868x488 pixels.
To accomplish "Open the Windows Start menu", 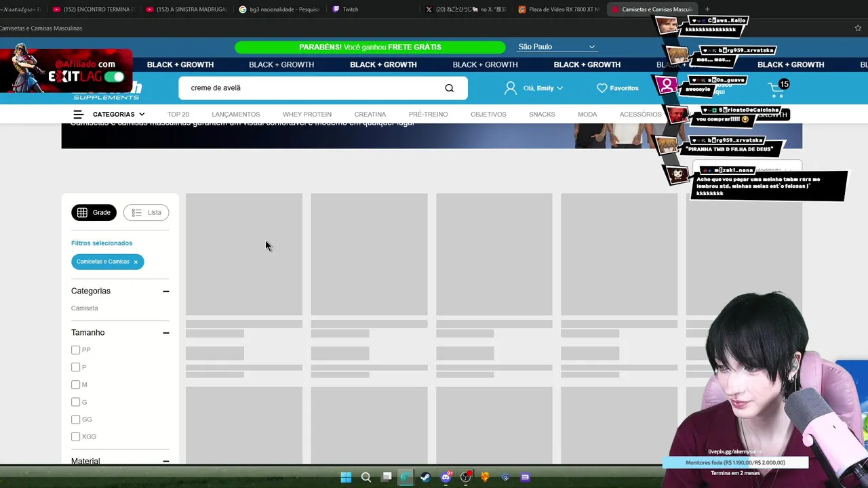I will click(346, 477).
